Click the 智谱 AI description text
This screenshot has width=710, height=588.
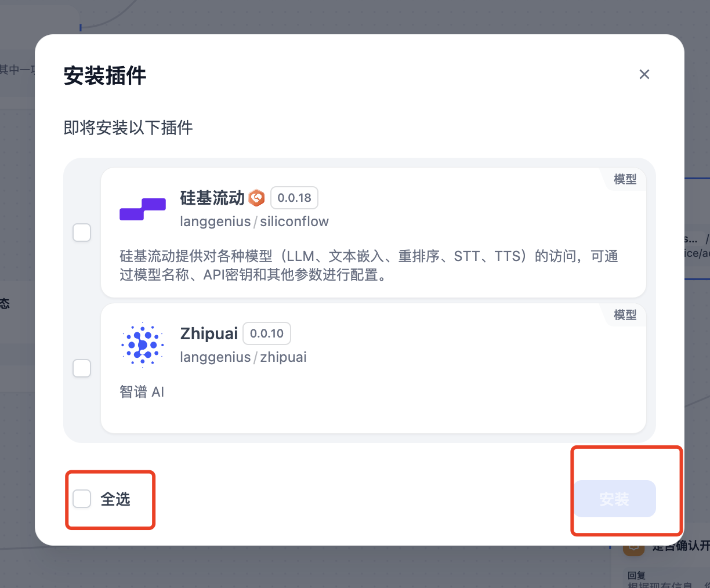click(142, 392)
